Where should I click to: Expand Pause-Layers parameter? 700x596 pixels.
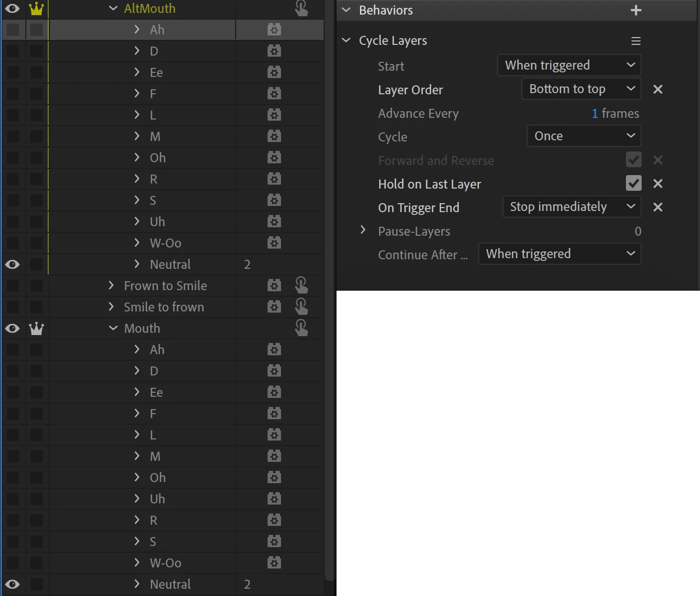point(363,230)
